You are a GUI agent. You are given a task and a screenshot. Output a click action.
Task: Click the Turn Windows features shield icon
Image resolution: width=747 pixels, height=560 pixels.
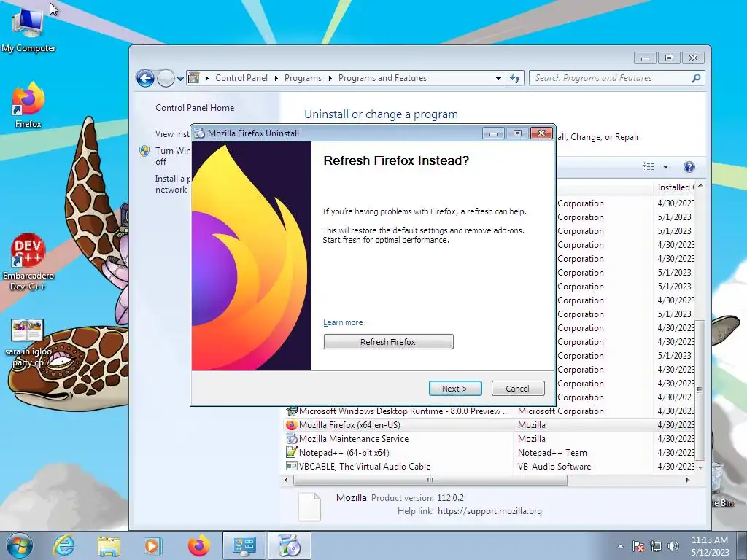click(144, 151)
